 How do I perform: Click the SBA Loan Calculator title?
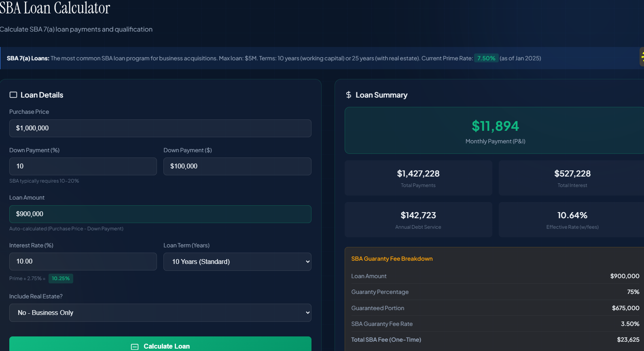pyautogui.click(x=55, y=8)
